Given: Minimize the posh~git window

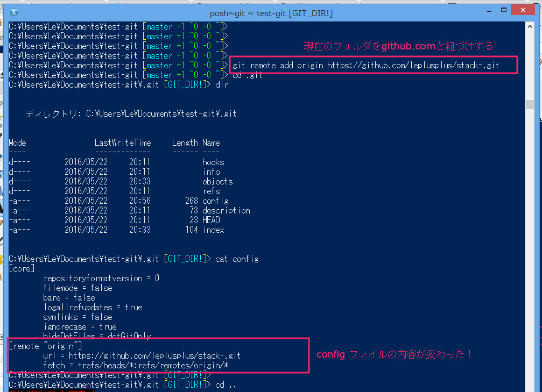Looking at the screenshot, I should pyautogui.click(x=489, y=11).
